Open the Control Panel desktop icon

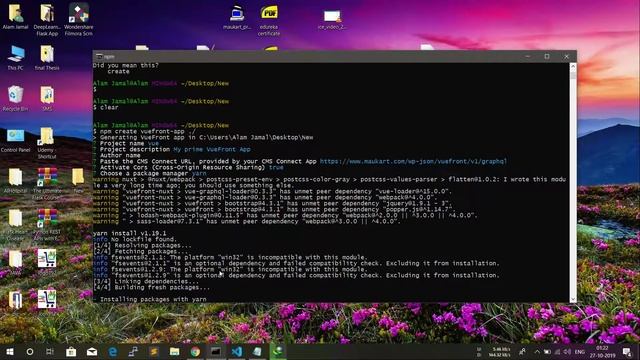pyautogui.click(x=16, y=141)
